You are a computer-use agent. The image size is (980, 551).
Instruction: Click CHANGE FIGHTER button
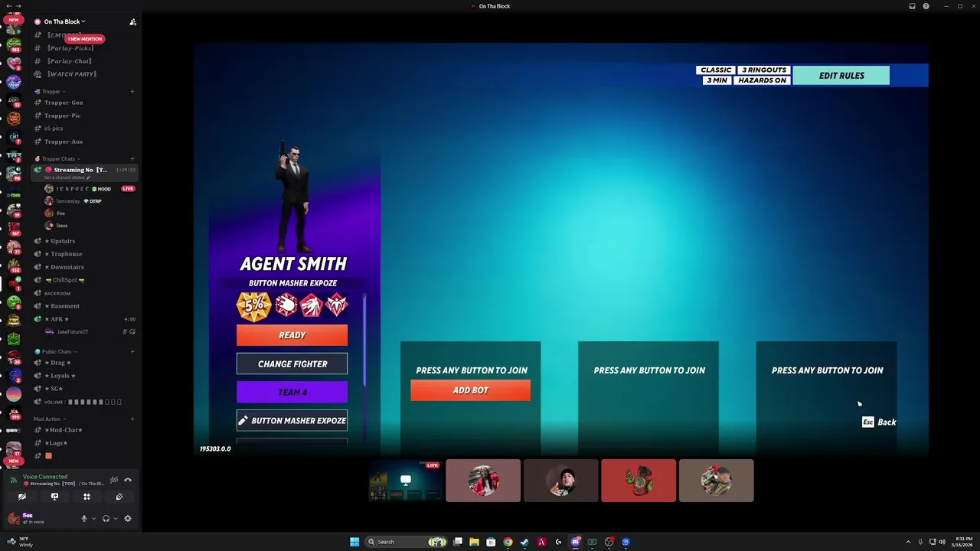pyautogui.click(x=292, y=364)
